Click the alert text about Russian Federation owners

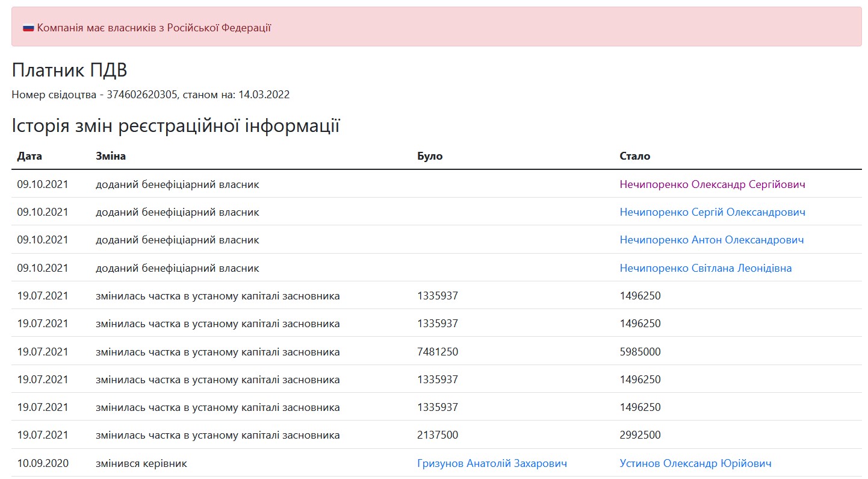(153, 28)
